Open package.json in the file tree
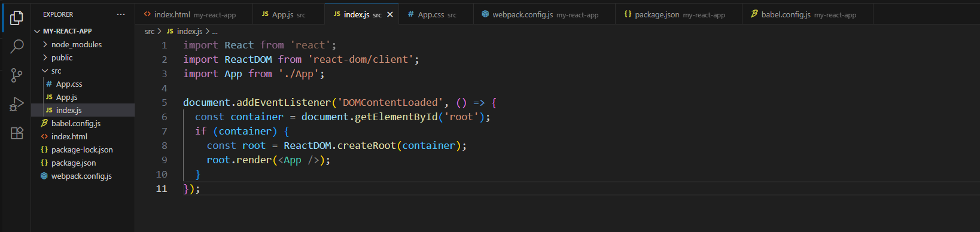 [x=83, y=163]
